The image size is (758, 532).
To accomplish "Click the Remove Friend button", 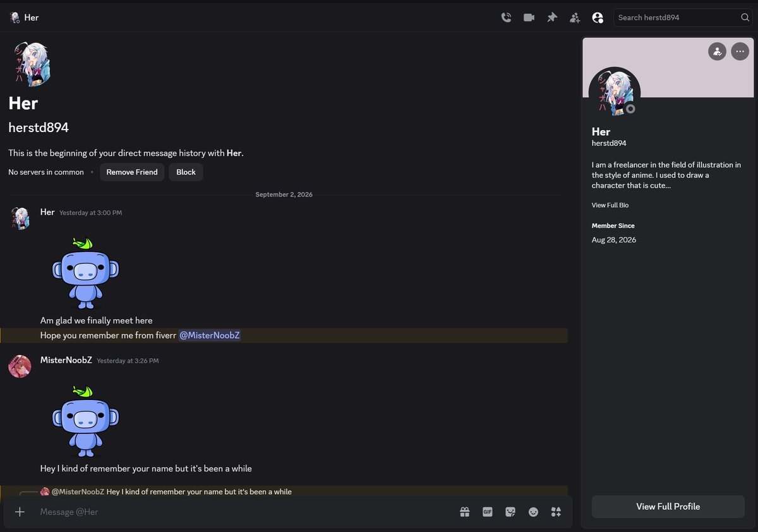I will pos(132,172).
